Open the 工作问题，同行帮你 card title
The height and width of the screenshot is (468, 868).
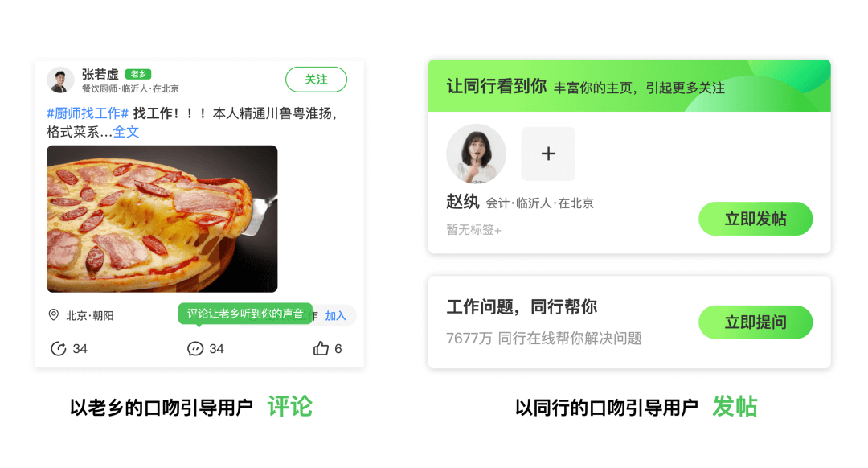522,307
